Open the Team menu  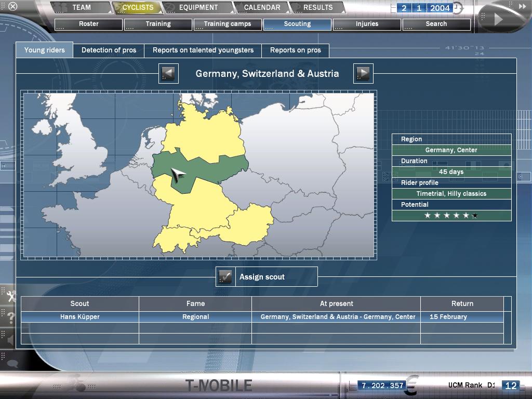point(82,8)
